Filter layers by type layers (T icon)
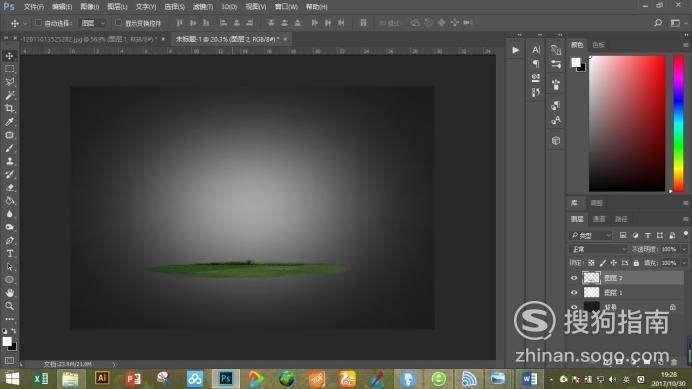The height and width of the screenshot is (389, 692). click(x=647, y=235)
